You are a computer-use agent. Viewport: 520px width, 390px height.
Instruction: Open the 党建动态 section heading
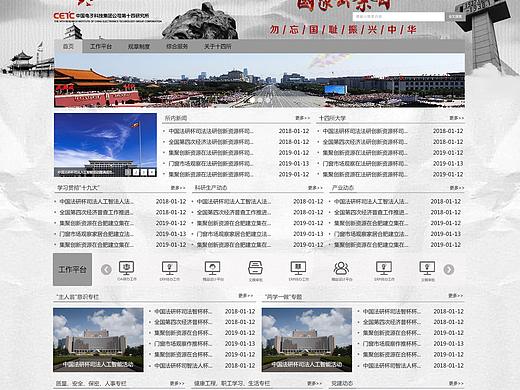[342, 384]
